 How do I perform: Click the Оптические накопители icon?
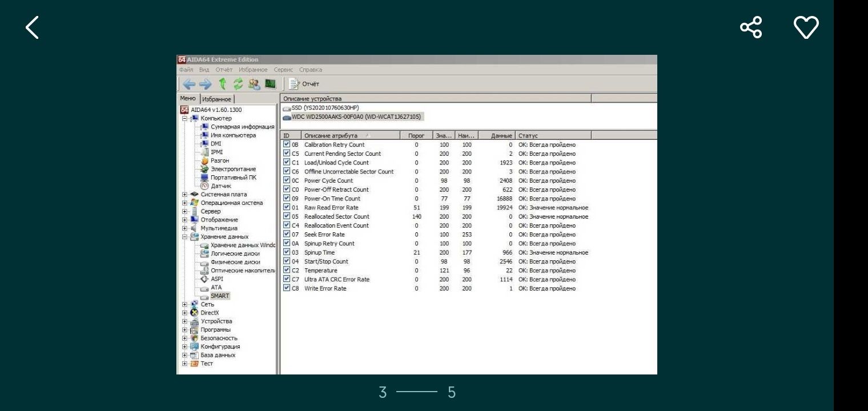tap(204, 271)
